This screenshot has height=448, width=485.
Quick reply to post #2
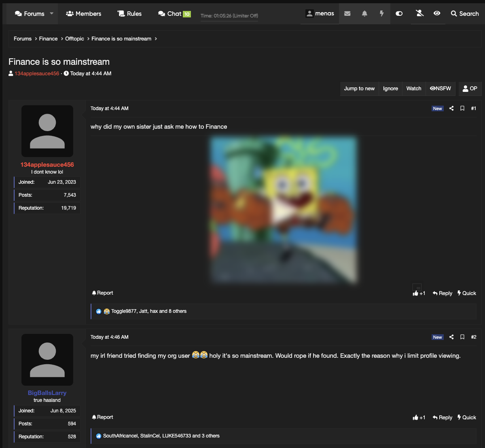point(467,418)
